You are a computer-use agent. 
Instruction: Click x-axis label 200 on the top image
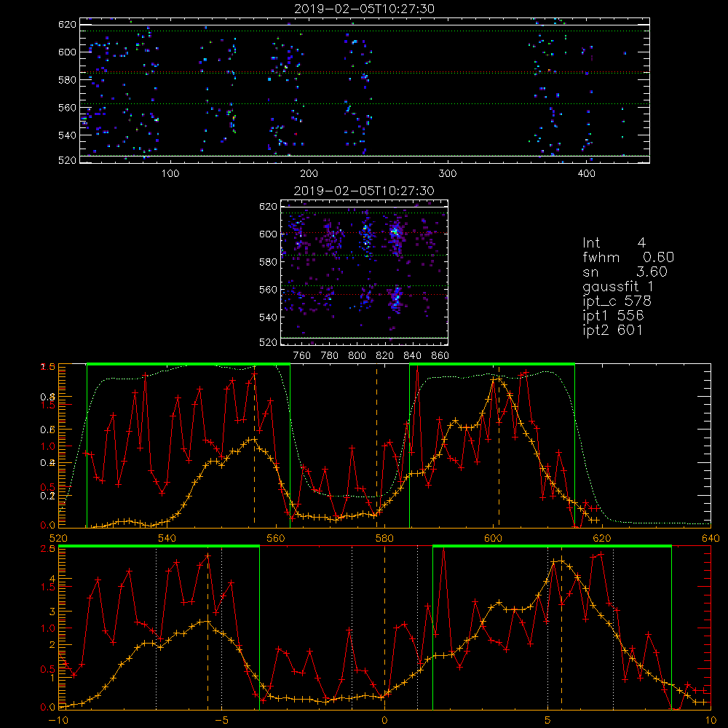click(x=309, y=174)
